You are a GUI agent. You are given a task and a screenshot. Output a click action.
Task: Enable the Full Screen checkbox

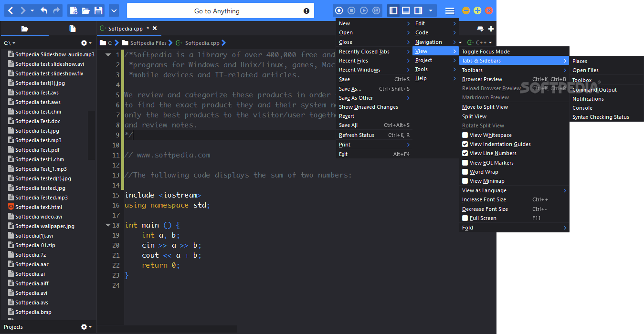click(465, 218)
